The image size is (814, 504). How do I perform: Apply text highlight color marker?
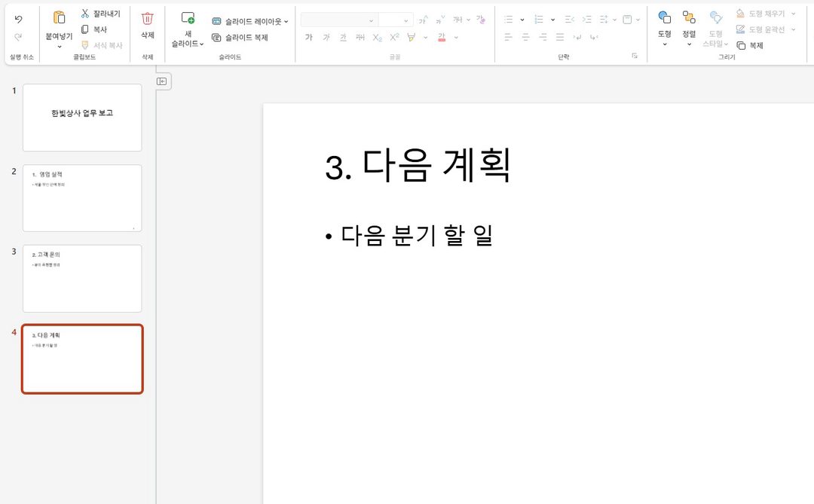pos(412,38)
